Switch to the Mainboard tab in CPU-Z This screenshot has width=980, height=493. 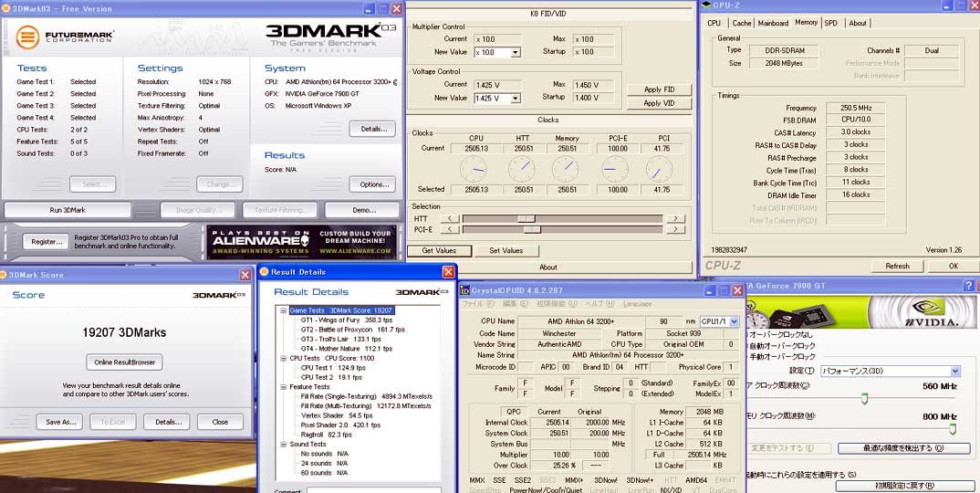tap(773, 23)
